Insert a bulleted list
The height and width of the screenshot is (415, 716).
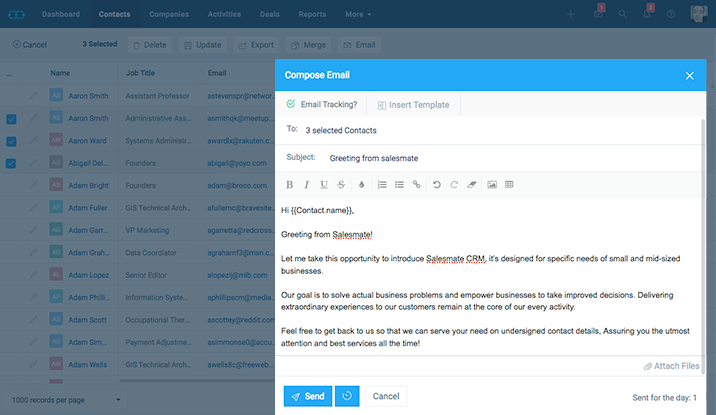point(399,184)
